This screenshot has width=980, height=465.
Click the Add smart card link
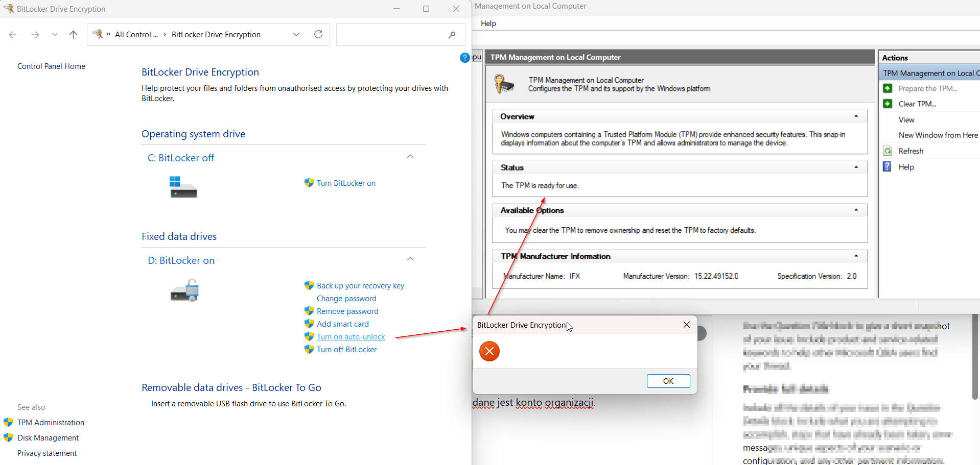click(x=342, y=324)
